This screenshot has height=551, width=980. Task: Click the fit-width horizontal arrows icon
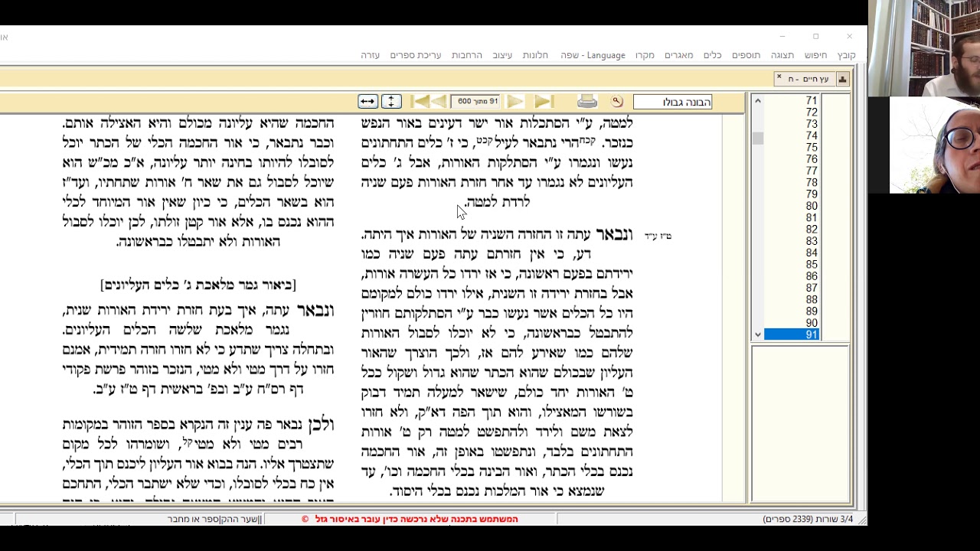367,102
